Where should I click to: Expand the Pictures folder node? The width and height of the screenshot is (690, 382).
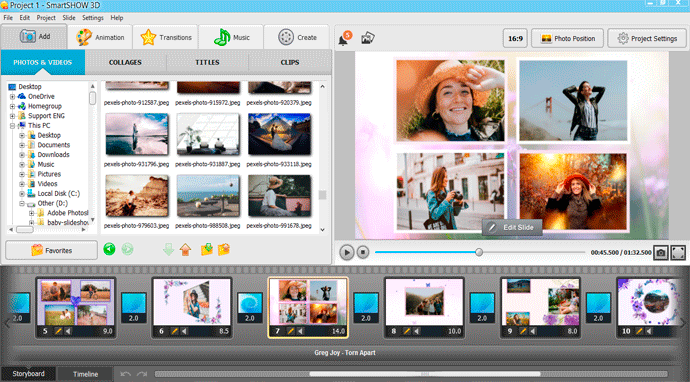click(x=22, y=174)
